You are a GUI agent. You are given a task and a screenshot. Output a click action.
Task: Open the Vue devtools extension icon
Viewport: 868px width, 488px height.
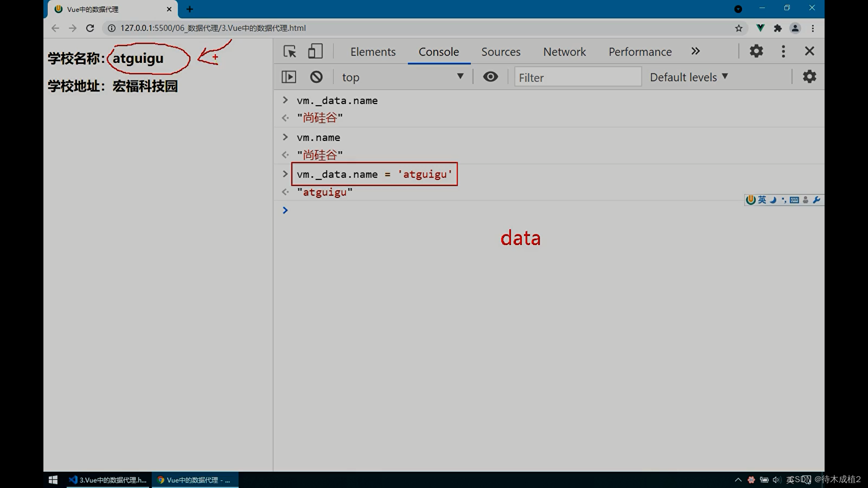pyautogui.click(x=760, y=28)
